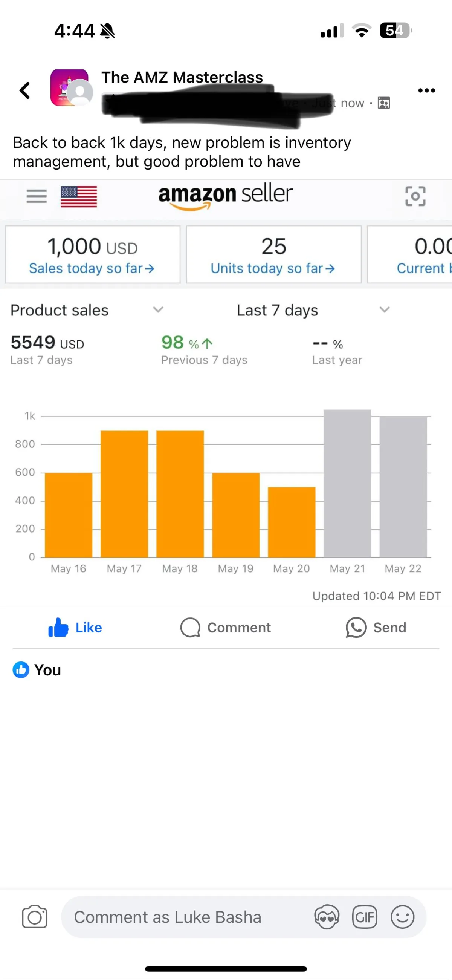Viewport: 452px width, 980px height.
Task: Tap the Comment button
Action: pyautogui.click(x=225, y=627)
